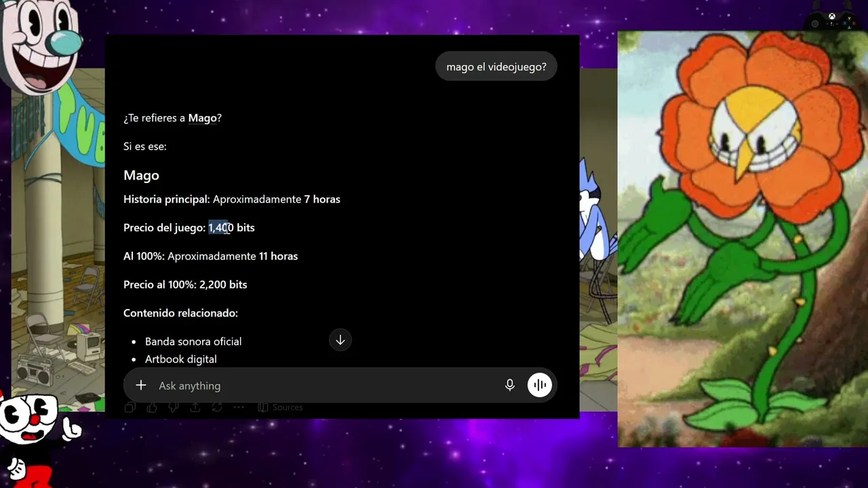Screen dimensions: 868x488
Task: Select the 'mago el videojuego?' message bubble
Action: 496,66
